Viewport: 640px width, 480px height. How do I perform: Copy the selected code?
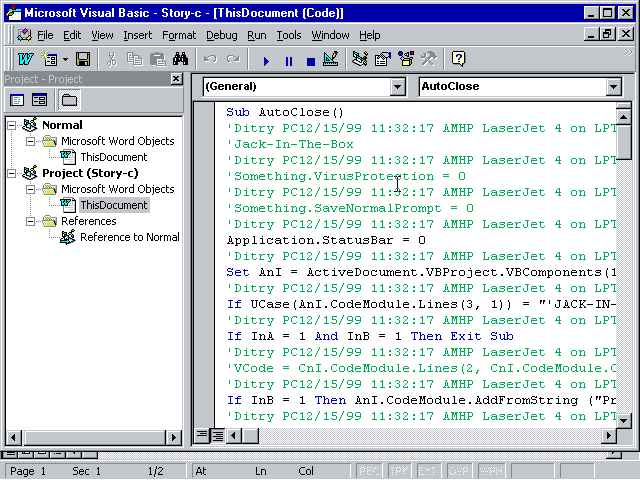(x=134, y=59)
